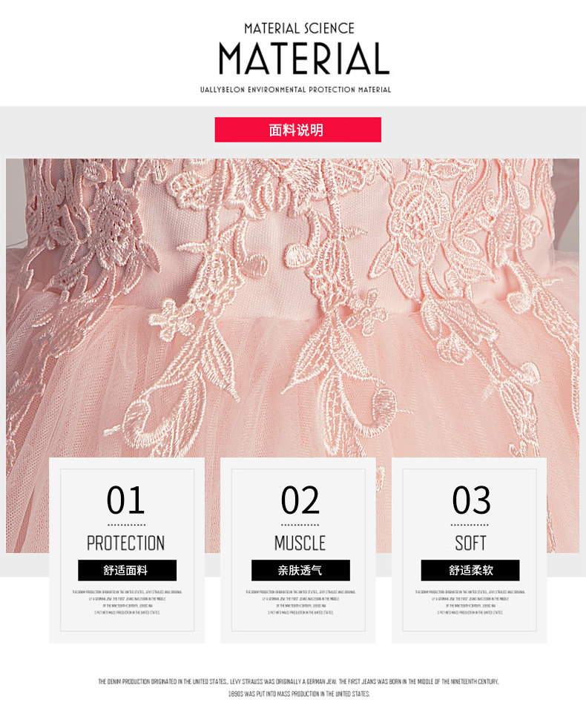The height and width of the screenshot is (728, 586).
Task: Click the black 舒适柔软 label
Action: pos(470,570)
